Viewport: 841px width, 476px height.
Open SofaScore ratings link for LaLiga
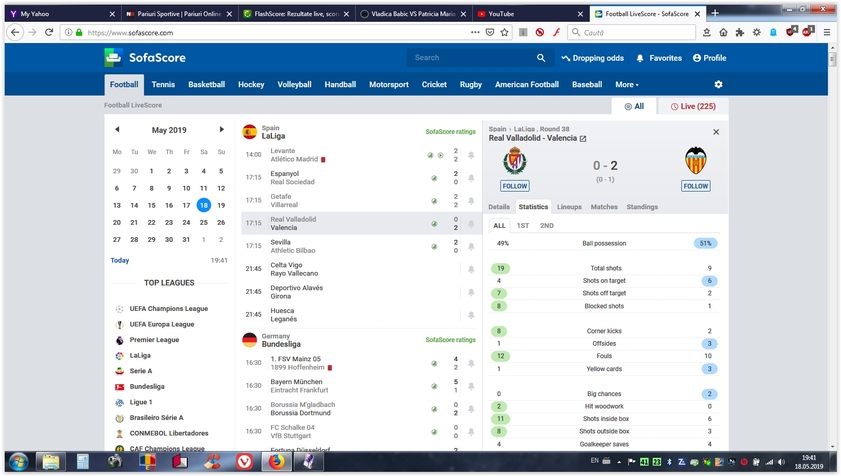[451, 131]
